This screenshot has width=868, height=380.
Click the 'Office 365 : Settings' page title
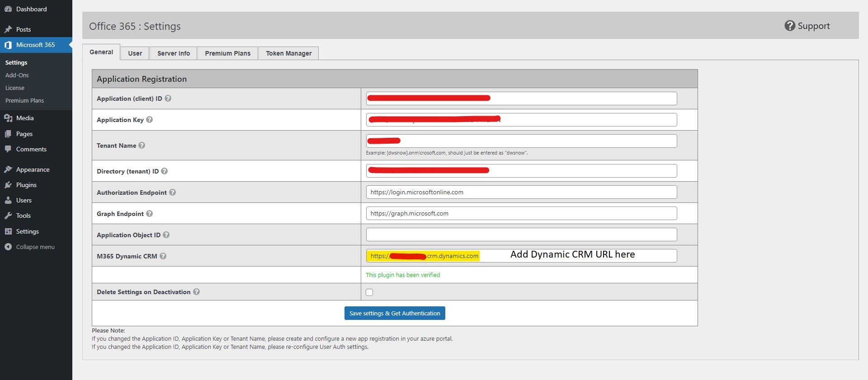click(x=135, y=26)
